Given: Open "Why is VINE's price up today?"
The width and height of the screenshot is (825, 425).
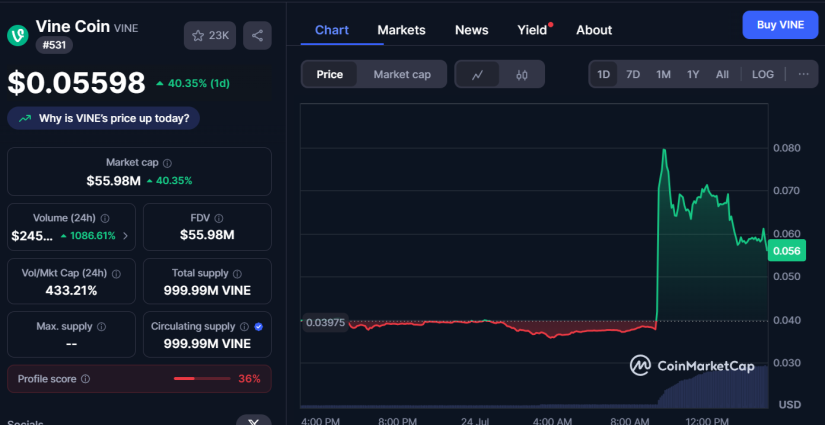Looking at the screenshot, I should click(105, 118).
